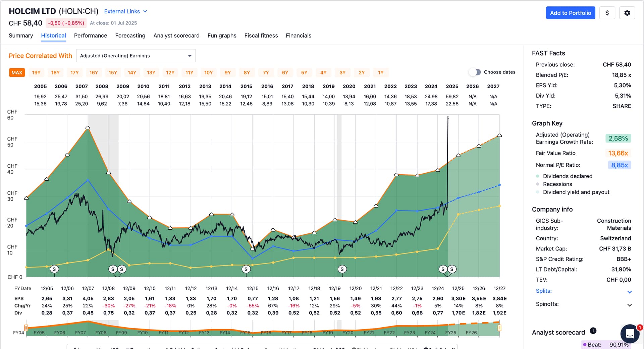The width and height of the screenshot is (644, 349).
Task: Switch to the Summary tab
Action: [x=21, y=36]
